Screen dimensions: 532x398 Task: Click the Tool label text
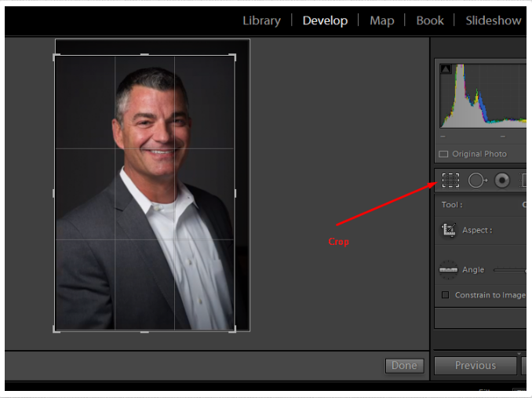click(x=452, y=205)
